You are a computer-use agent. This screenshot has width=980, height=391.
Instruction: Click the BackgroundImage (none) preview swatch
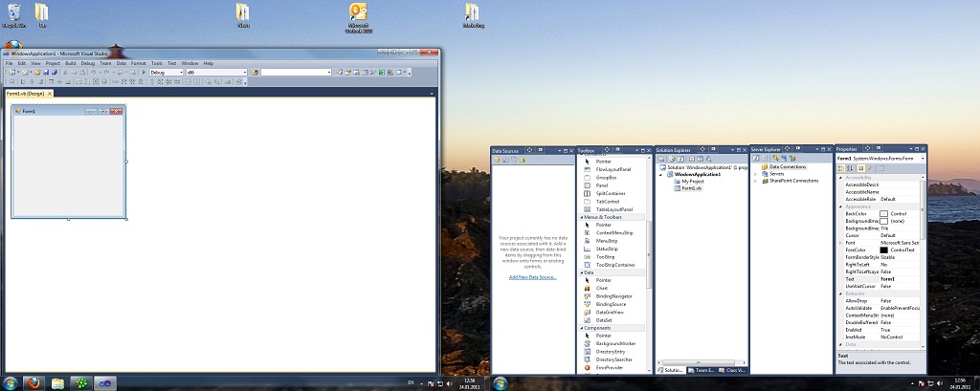883,221
